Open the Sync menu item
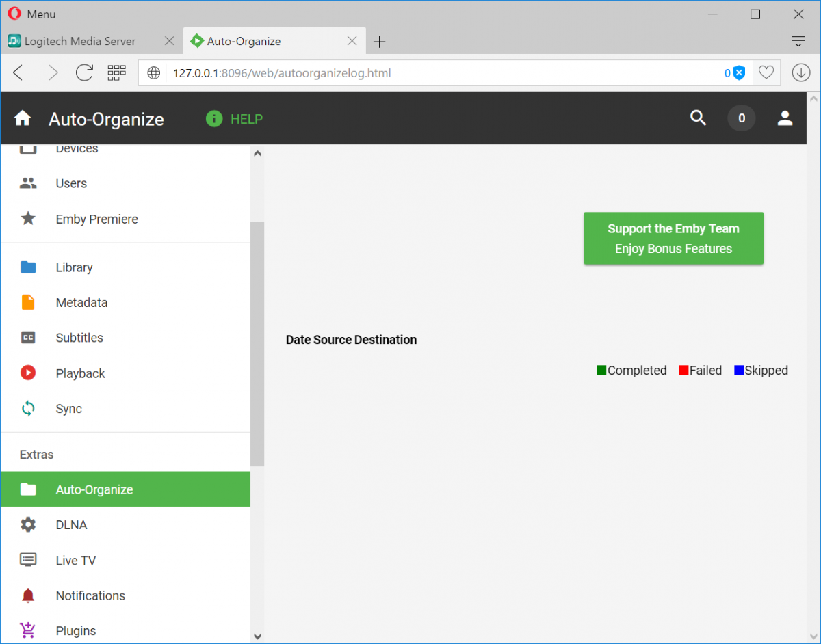The width and height of the screenshot is (821, 644). (125, 409)
